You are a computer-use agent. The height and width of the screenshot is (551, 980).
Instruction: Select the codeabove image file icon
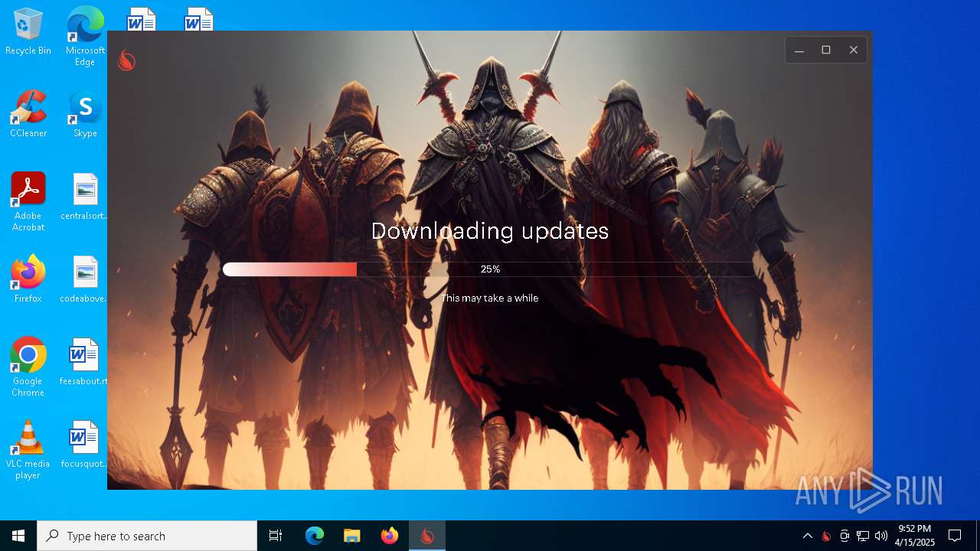point(85,279)
